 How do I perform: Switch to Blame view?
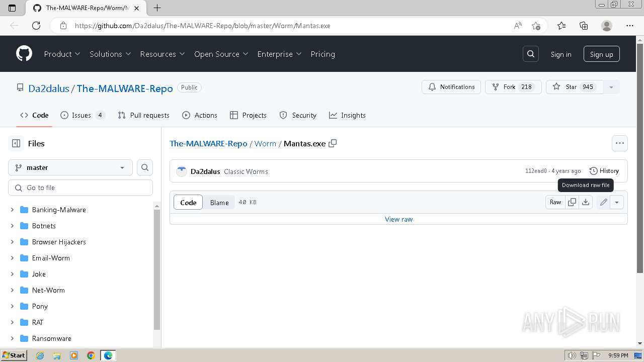click(219, 202)
